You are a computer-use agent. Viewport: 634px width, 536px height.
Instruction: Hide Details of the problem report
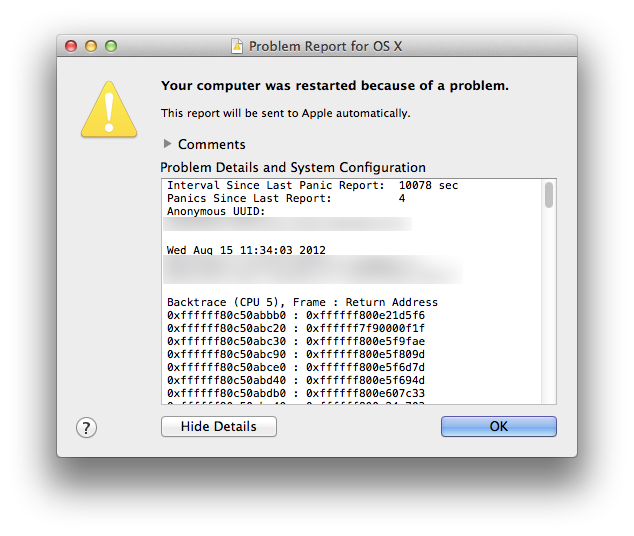pyautogui.click(x=219, y=426)
